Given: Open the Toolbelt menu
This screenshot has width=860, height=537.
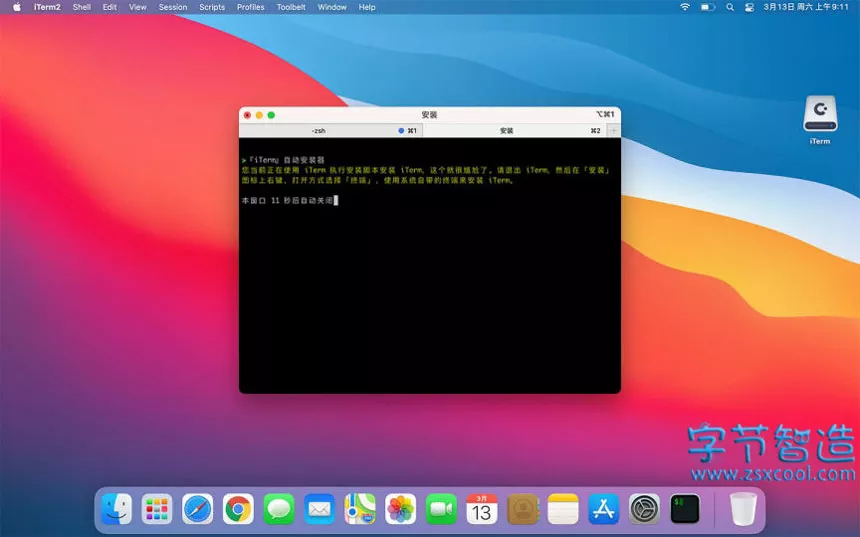Looking at the screenshot, I should [x=291, y=7].
